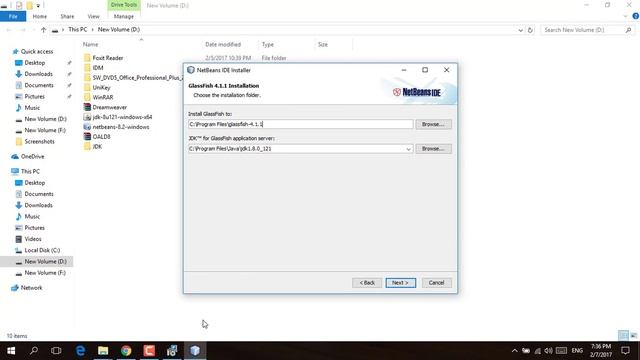Open Videos under This PC
Viewport: 640px width, 360px height.
[x=33, y=239]
